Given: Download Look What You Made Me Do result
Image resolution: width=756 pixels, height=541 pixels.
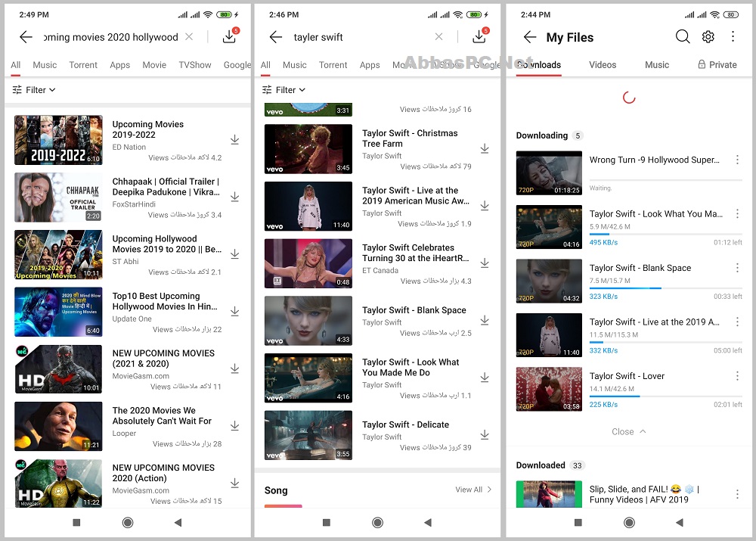Looking at the screenshot, I should [485, 378].
